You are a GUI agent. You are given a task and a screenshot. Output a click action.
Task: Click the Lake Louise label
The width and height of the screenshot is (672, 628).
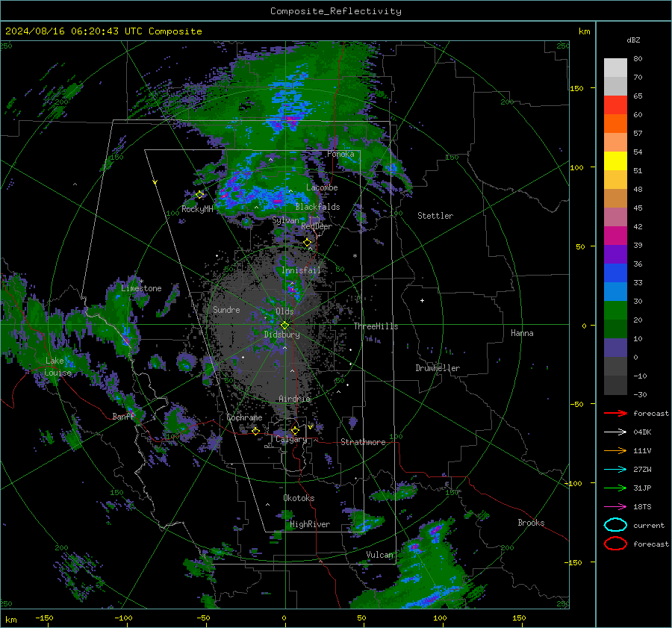[57, 367]
